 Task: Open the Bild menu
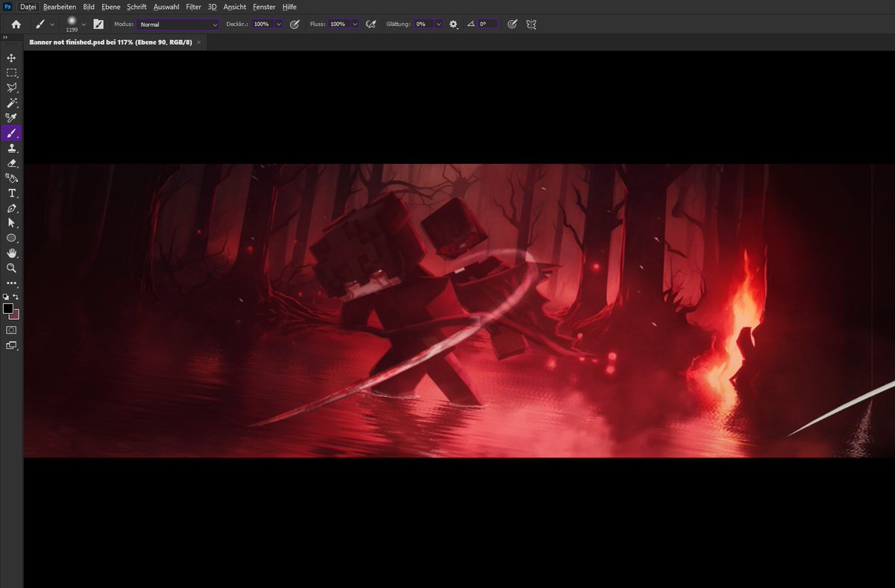click(x=89, y=6)
